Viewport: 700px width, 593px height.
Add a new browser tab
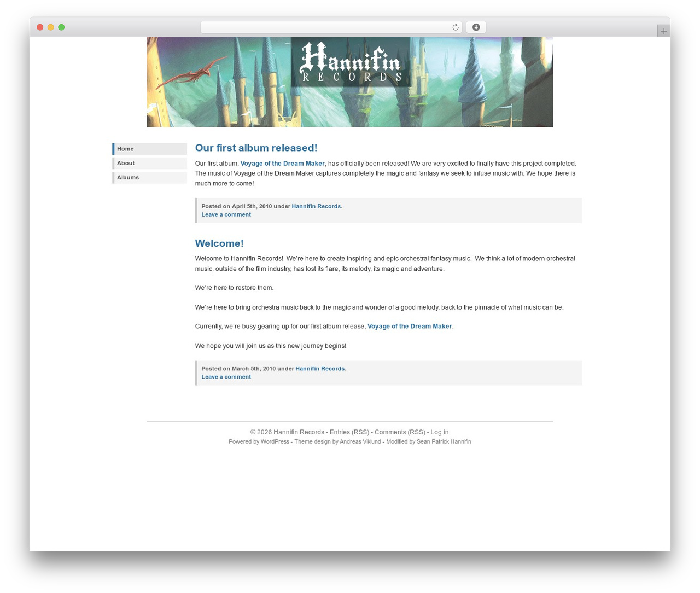663,31
